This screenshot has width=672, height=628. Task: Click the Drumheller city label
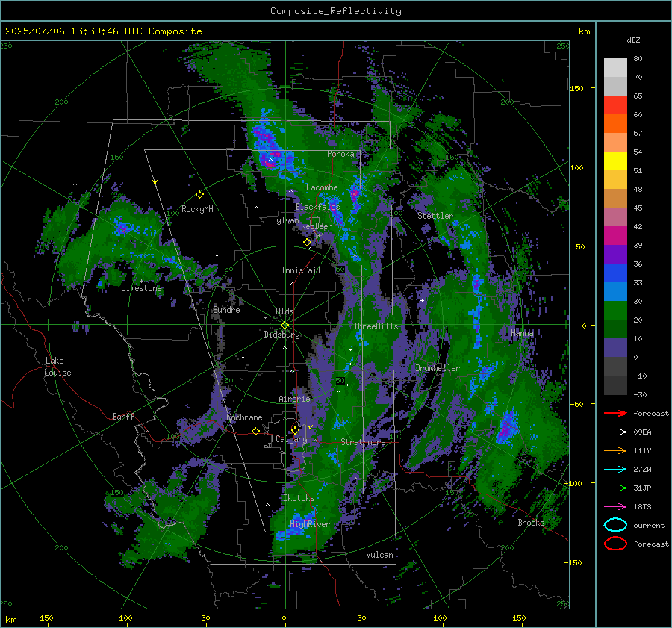pyautogui.click(x=438, y=368)
